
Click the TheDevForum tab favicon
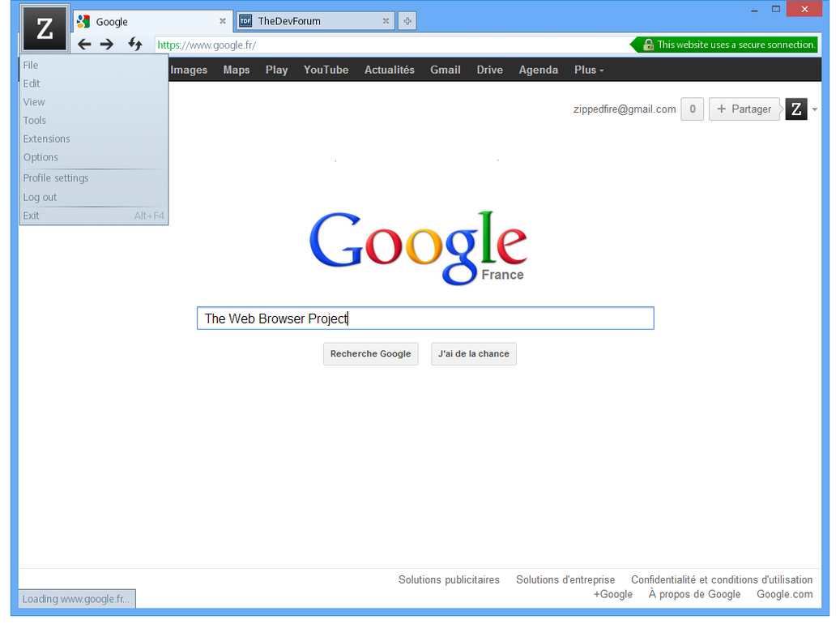[245, 21]
